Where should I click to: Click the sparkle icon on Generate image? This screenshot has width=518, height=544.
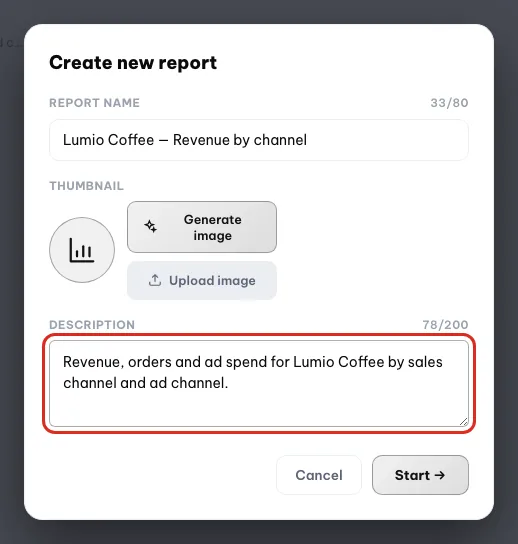pyautogui.click(x=151, y=227)
